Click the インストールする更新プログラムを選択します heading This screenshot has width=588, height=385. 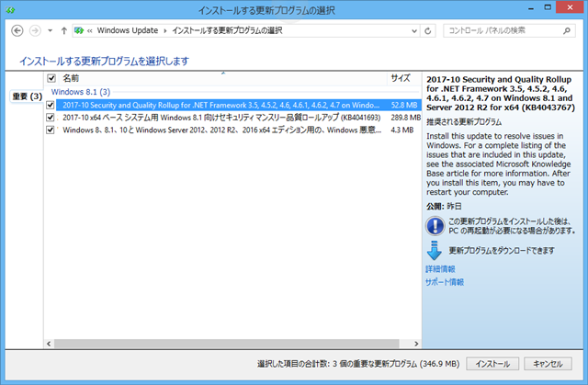point(104,61)
